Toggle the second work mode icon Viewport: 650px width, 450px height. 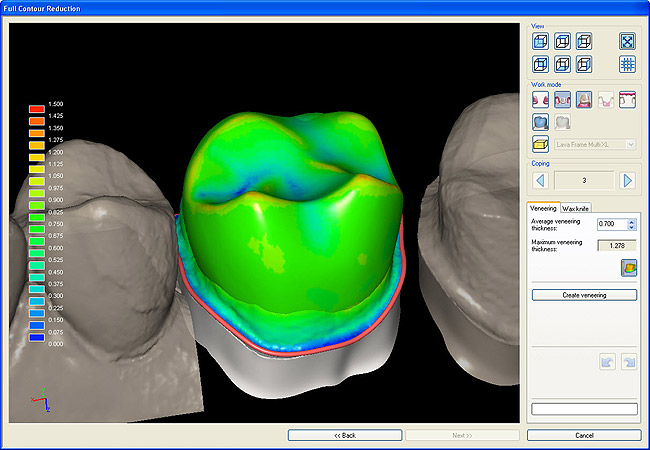click(x=562, y=99)
